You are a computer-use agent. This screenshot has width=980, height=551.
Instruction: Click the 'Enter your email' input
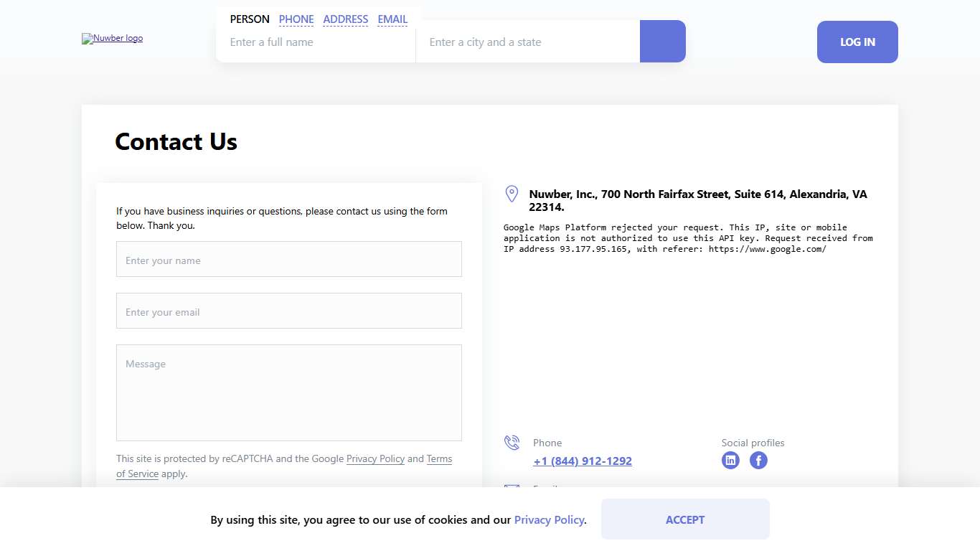(289, 311)
